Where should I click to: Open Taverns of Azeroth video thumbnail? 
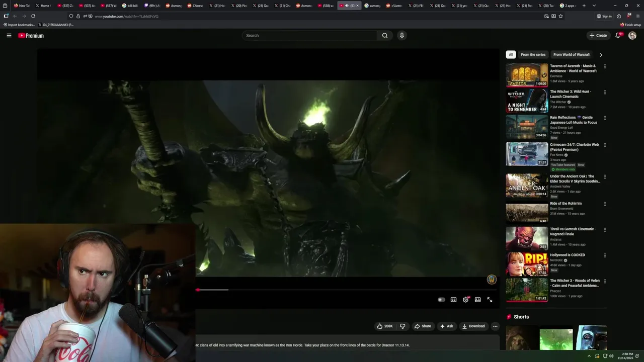[527, 75]
